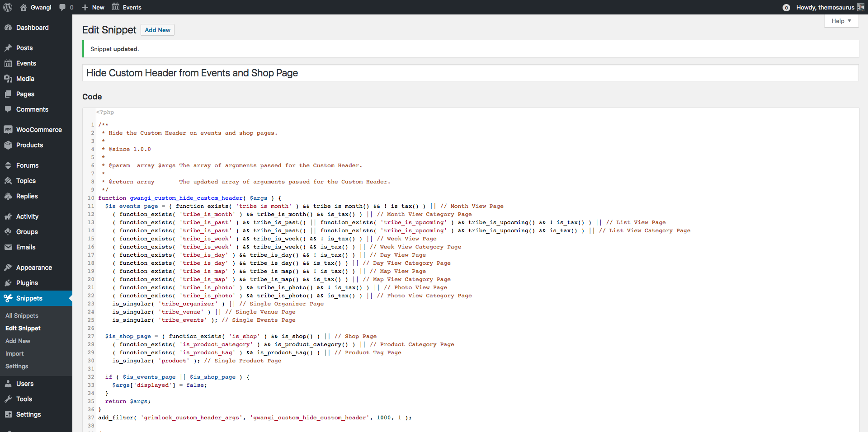The height and width of the screenshot is (432, 868).
Task: Open the Forums menu label
Action: pos(27,165)
